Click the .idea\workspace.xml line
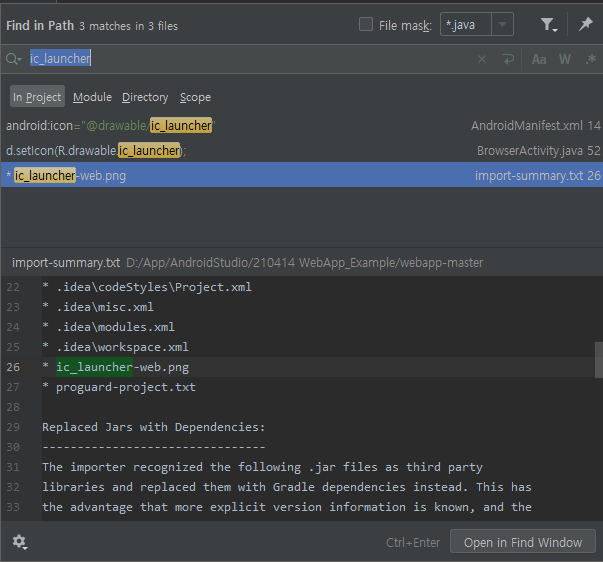 coord(115,347)
